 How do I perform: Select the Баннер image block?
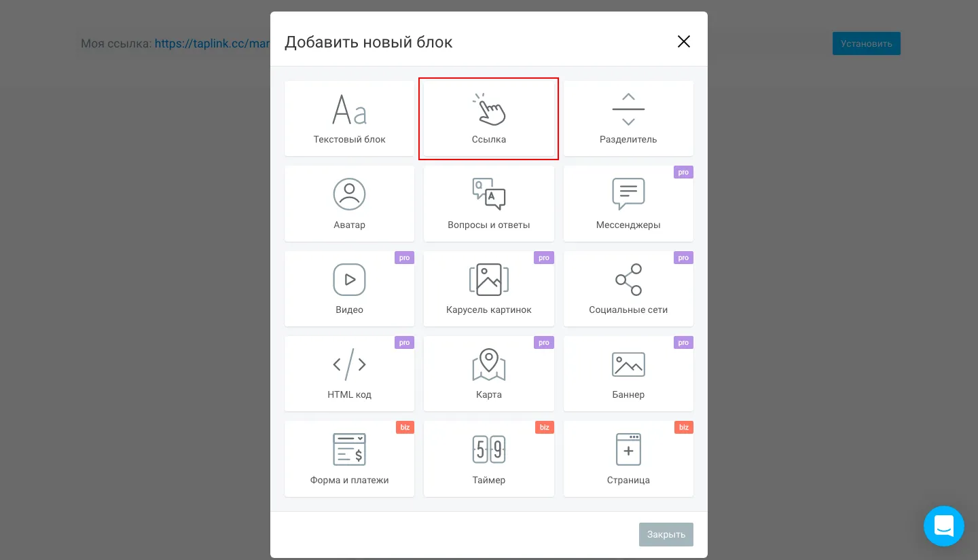click(x=628, y=373)
